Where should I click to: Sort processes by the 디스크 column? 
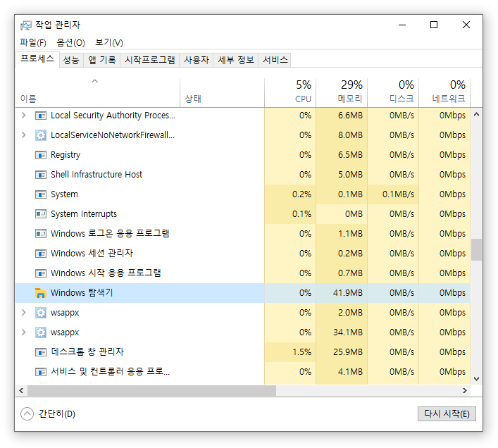(x=393, y=92)
